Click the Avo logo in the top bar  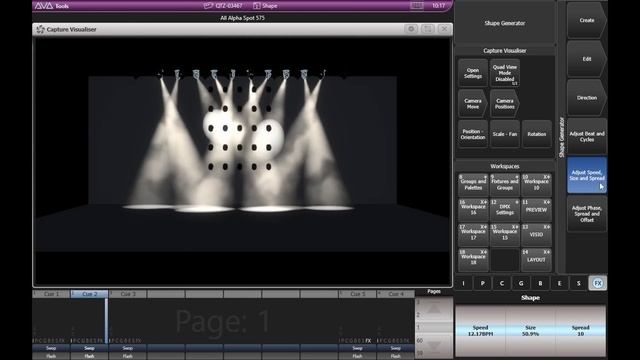(44, 6)
